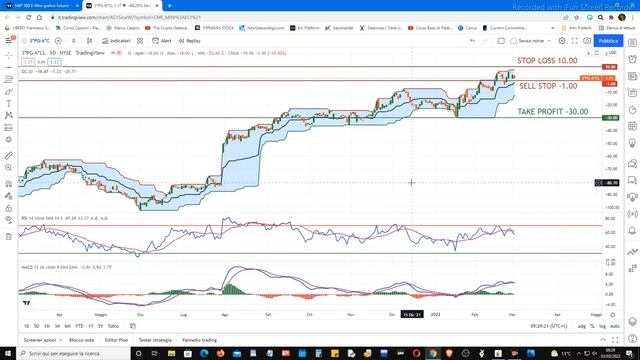Select the brush drawing tool
640x360 pixels.
9,92
